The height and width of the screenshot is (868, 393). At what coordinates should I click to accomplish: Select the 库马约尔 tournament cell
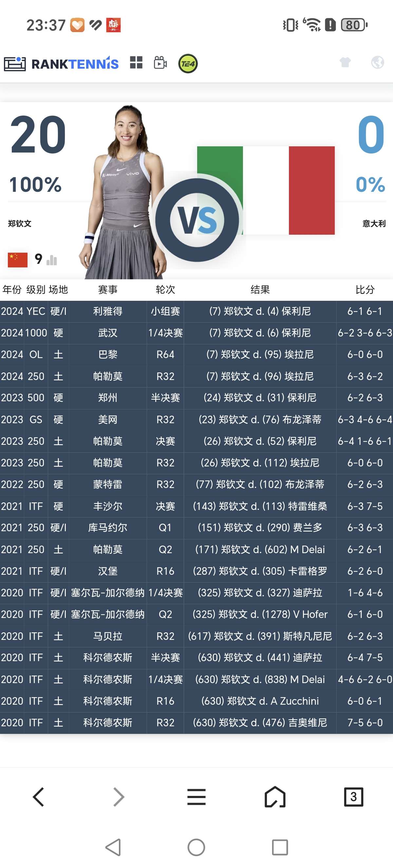click(x=108, y=527)
